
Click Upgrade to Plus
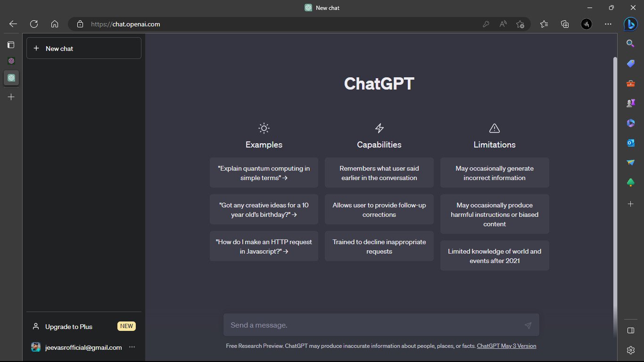[x=84, y=326]
